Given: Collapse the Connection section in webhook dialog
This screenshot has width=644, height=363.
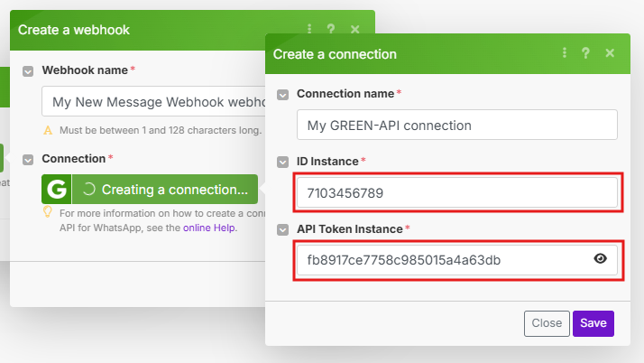Looking at the screenshot, I should click(x=29, y=159).
